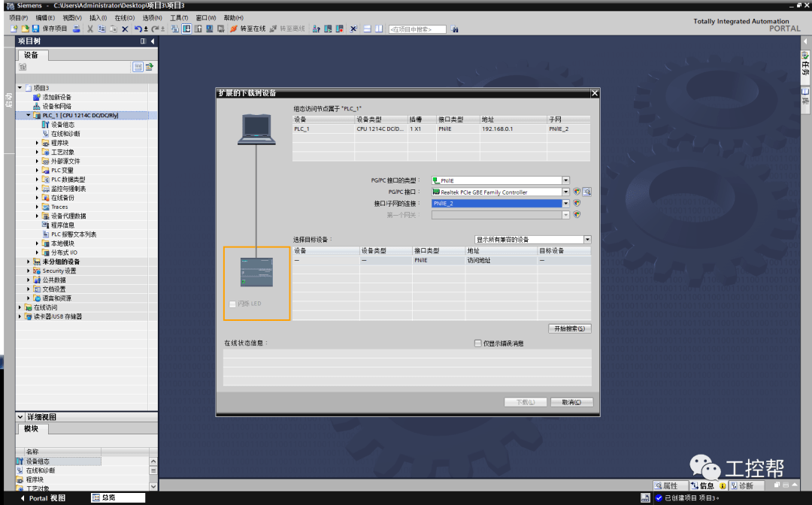The width and height of the screenshot is (812, 505).
Task: Click the split editor horizontally icon
Action: (367, 29)
